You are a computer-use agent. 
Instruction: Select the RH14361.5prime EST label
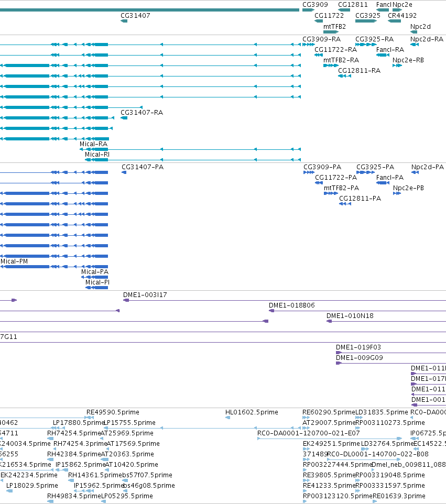click(x=95, y=475)
